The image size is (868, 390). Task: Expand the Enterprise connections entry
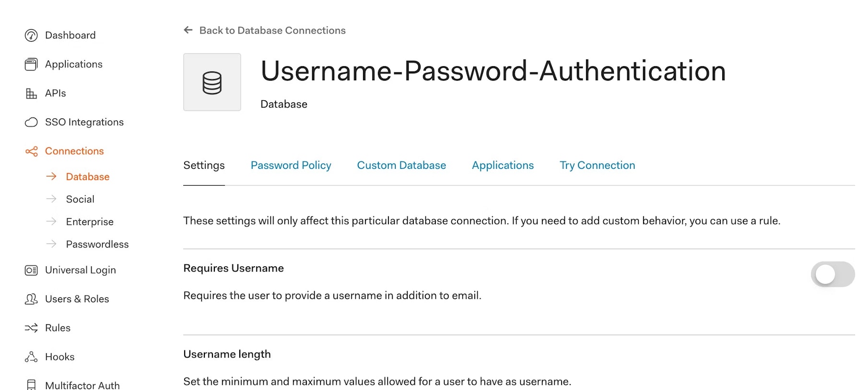tap(90, 222)
